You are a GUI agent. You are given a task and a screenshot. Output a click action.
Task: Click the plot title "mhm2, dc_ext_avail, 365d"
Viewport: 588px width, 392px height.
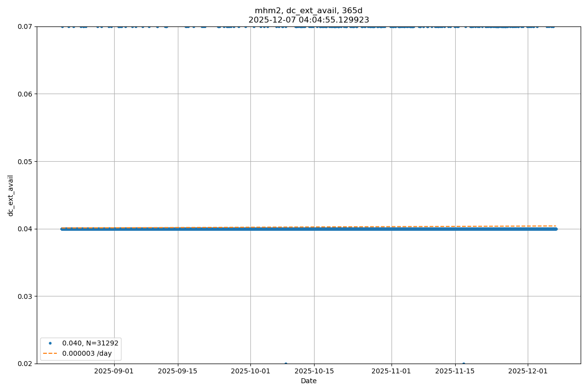click(309, 11)
